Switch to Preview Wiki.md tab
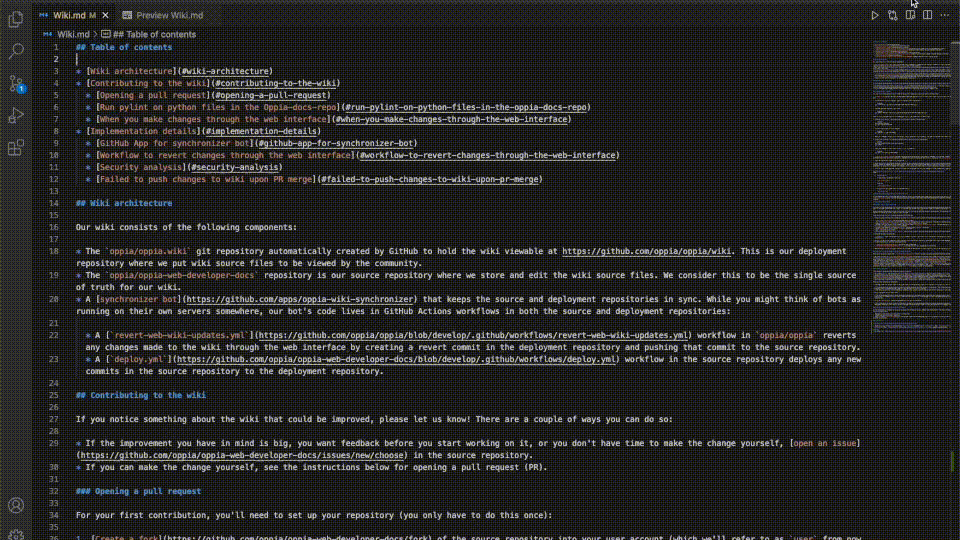Viewport: 960px width, 540px height. coord(163,15)
